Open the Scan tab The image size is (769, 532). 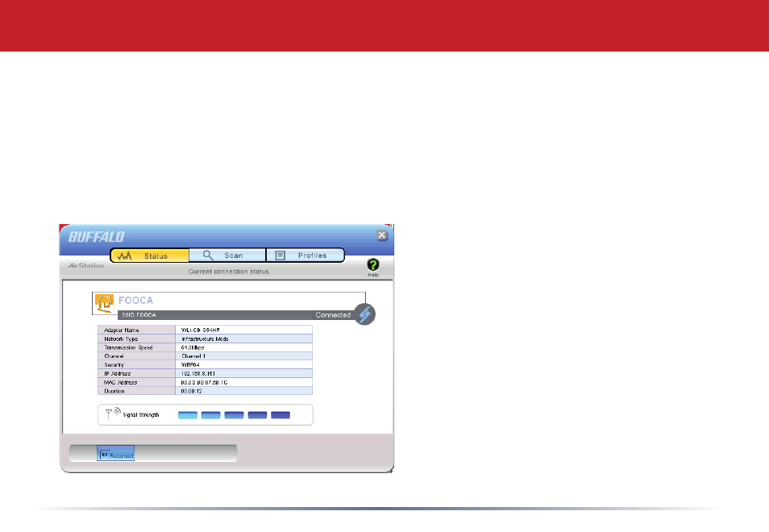click(227, 256)
